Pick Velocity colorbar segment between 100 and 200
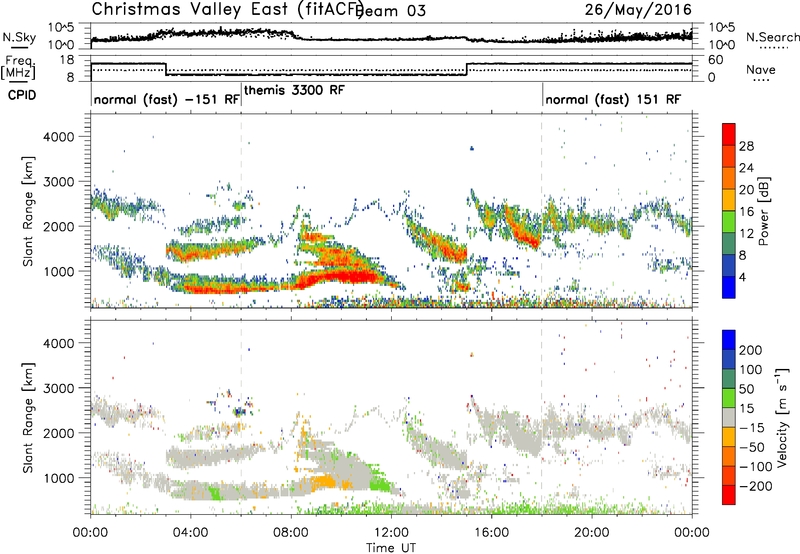800x554 pixels. click(729, 359)
